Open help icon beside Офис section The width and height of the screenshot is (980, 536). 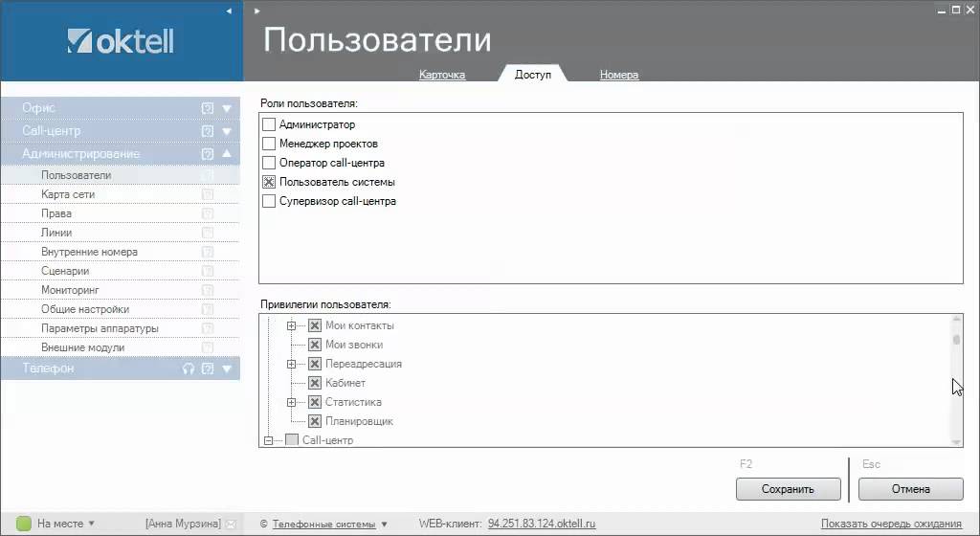(208, 108)
